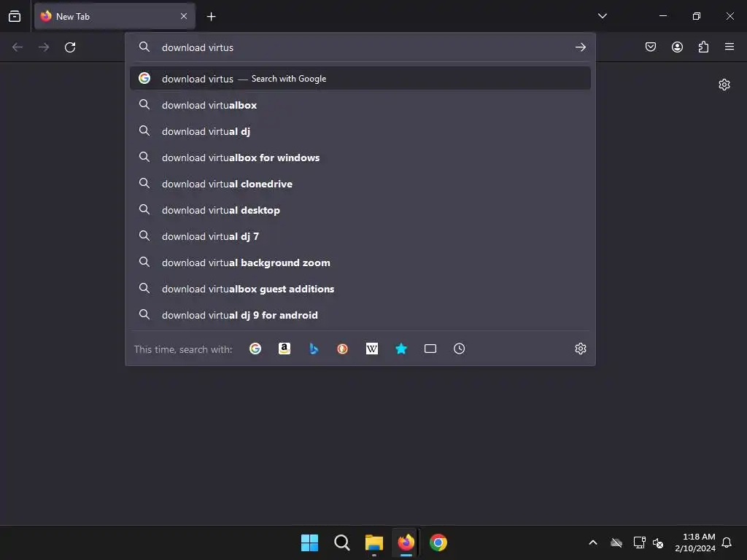The image size is (747, 560).
Task: Search history with the clock icon
Action: point(460,349)
